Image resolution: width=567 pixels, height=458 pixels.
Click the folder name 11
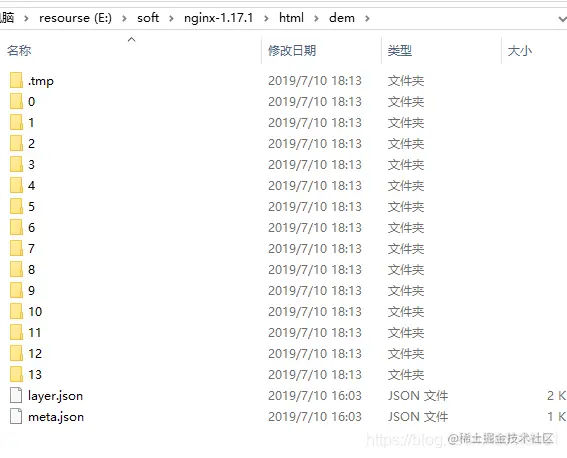point(35,332)
